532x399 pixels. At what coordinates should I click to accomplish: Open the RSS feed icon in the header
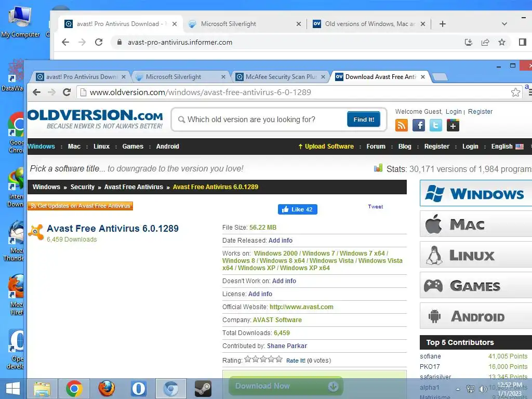pos(402,125)
